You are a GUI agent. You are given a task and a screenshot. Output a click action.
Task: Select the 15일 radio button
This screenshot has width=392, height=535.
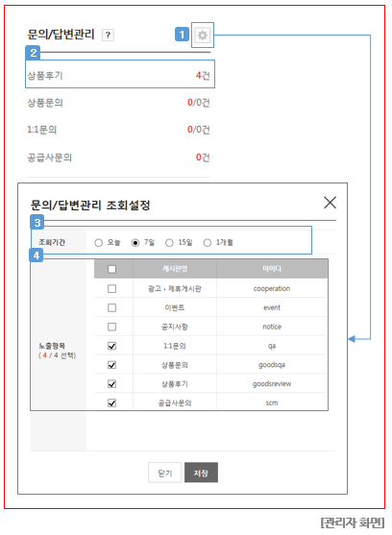click(169, 243)
